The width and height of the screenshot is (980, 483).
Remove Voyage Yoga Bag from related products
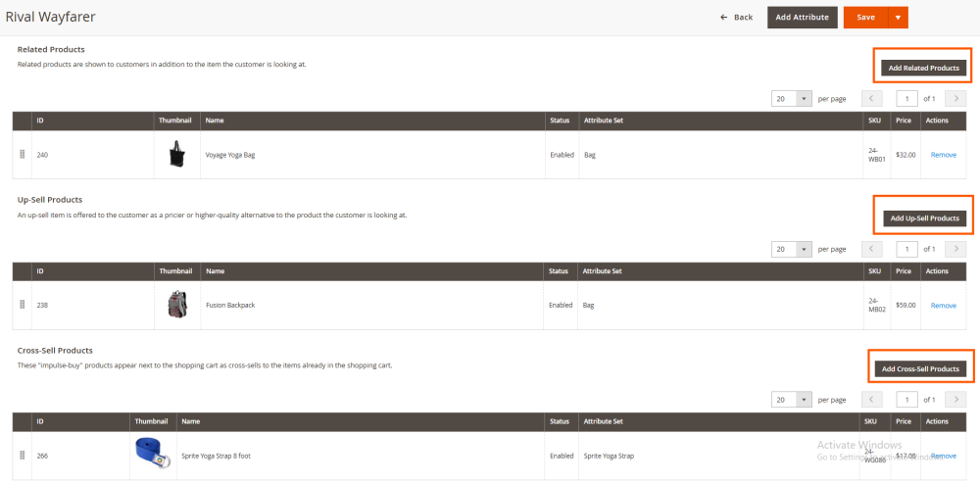[x=943, y=155]
